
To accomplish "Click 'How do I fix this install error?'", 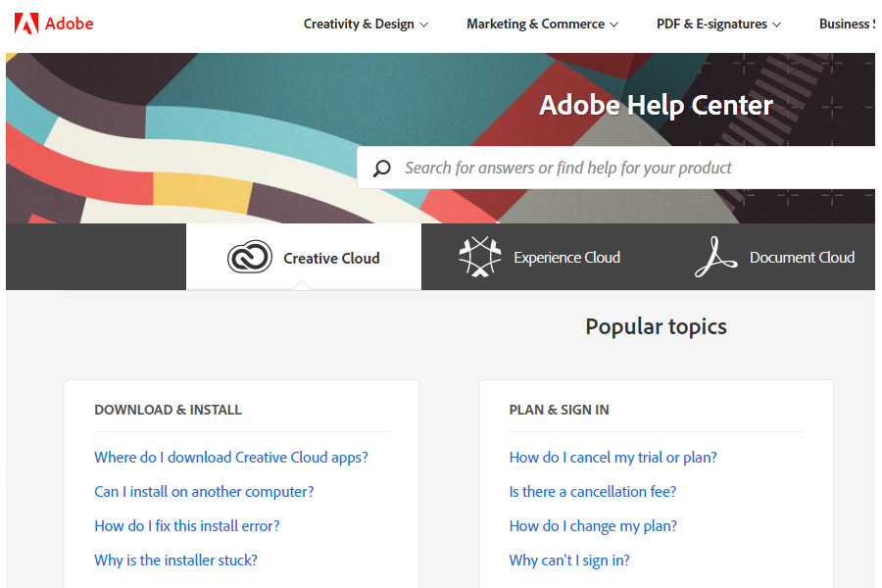I will coord(187,526).
